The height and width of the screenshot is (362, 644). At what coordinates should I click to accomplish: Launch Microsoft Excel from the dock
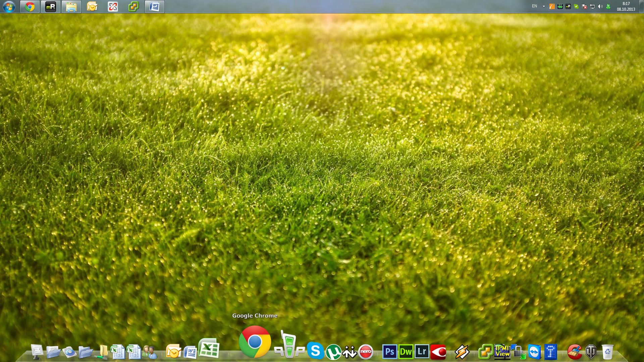click(x=209, y=348)
